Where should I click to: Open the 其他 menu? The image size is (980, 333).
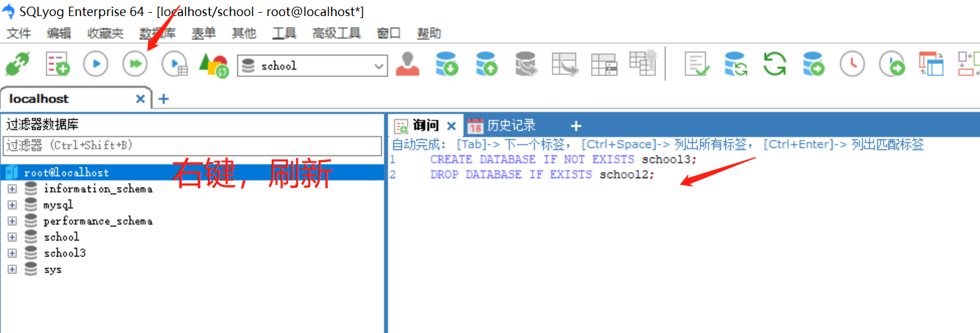244,33
